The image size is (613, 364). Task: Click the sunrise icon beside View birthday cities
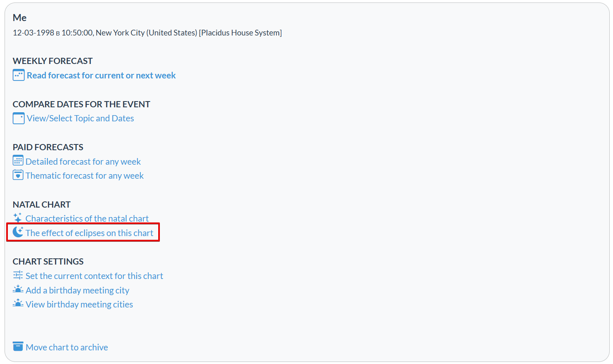click(x=18, y=304)
